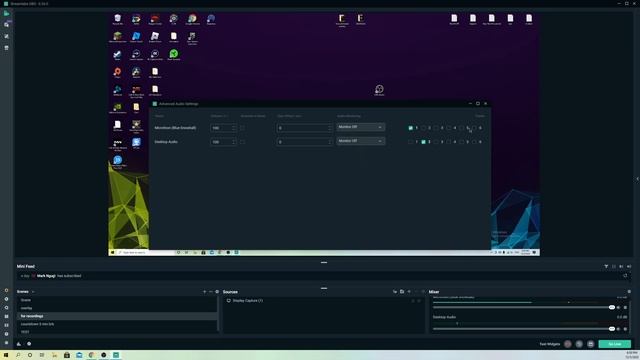The height and width of the screenshot is (360, 640).
Task: Refresh the Mini Feed icon
Action: point(625,276)
